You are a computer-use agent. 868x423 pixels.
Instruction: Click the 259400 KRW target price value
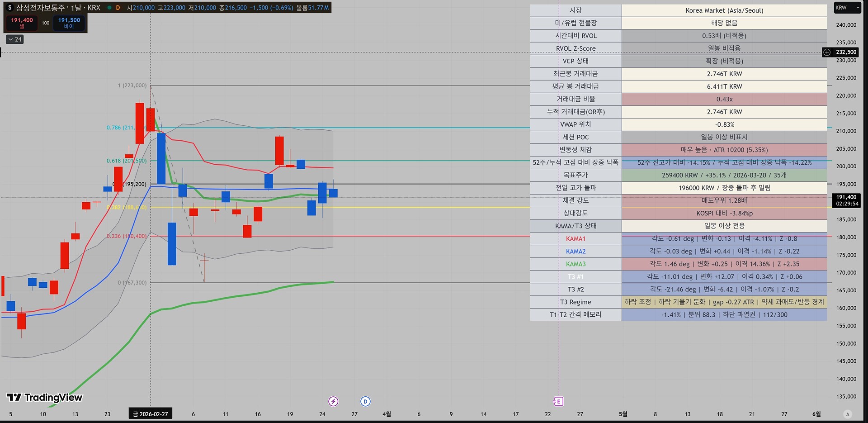pos(724,175)
